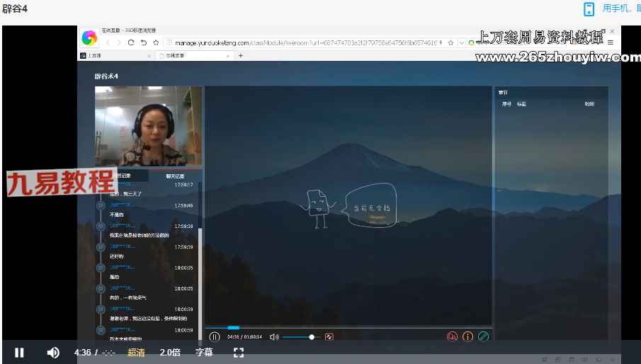Screen dimensions: 641x364
Task: Pause the outer video player
Action: (x=19, y=353)
